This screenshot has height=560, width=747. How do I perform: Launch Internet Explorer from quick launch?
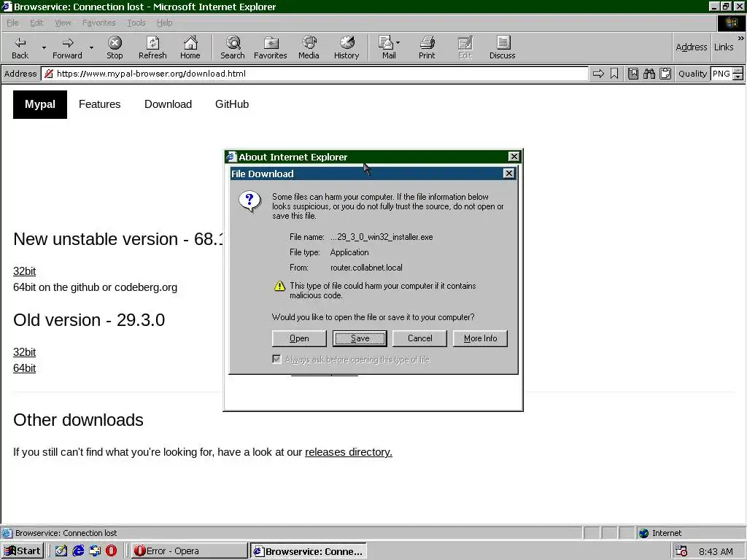(x=78, y=551)
